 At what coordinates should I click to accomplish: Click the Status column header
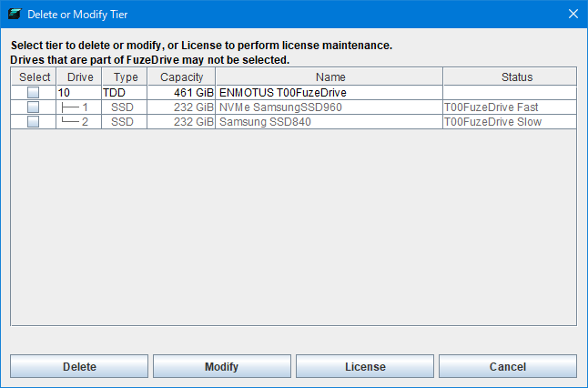click(511, 77)
